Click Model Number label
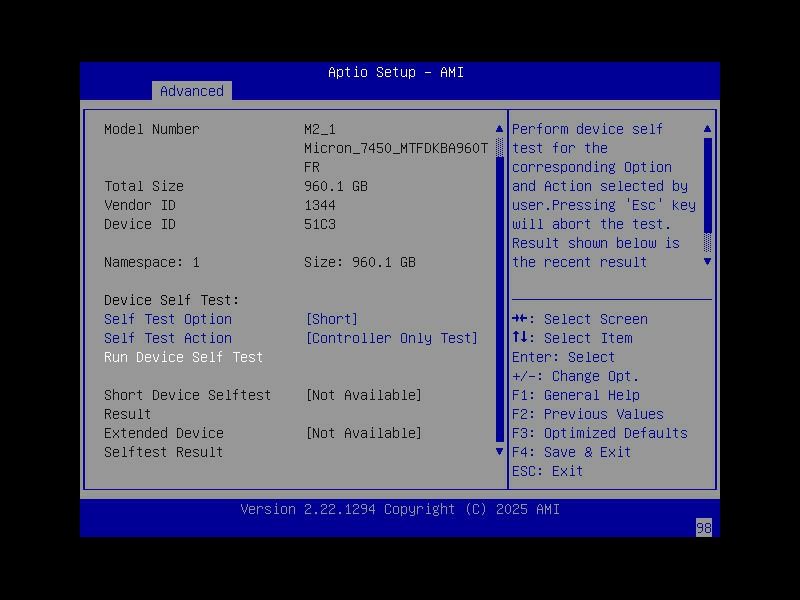 click(x=152, y=129)
